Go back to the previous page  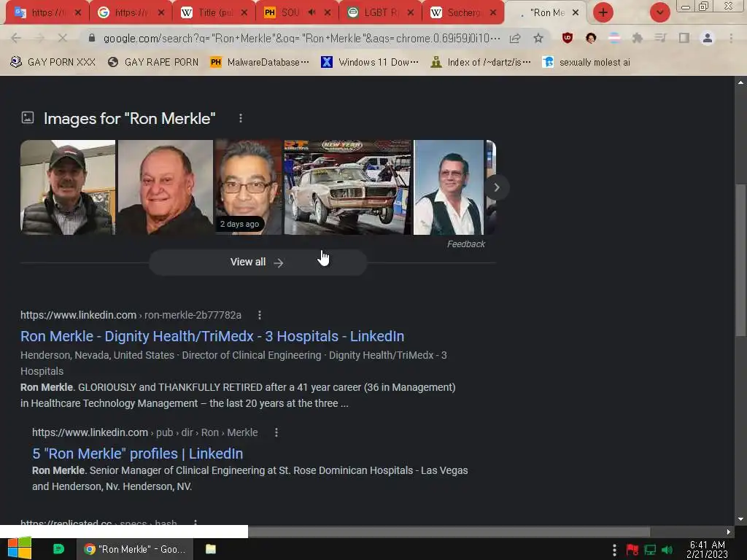[16, 38]
